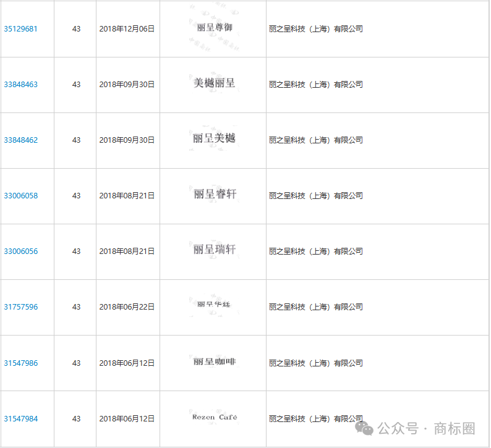Select date cell in row 33006058
Image resolution: width=491 pixels, height=448 pixels.
[x=127, y=196]
